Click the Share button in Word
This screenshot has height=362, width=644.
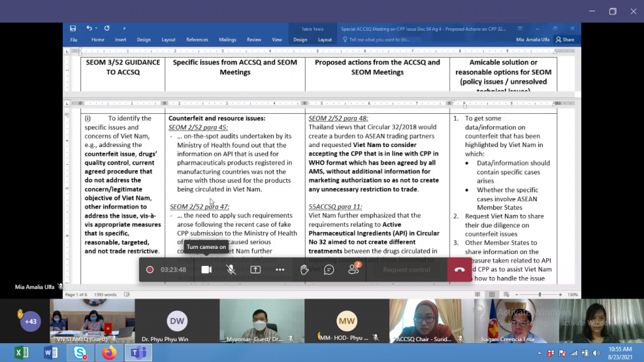[565, 40]
